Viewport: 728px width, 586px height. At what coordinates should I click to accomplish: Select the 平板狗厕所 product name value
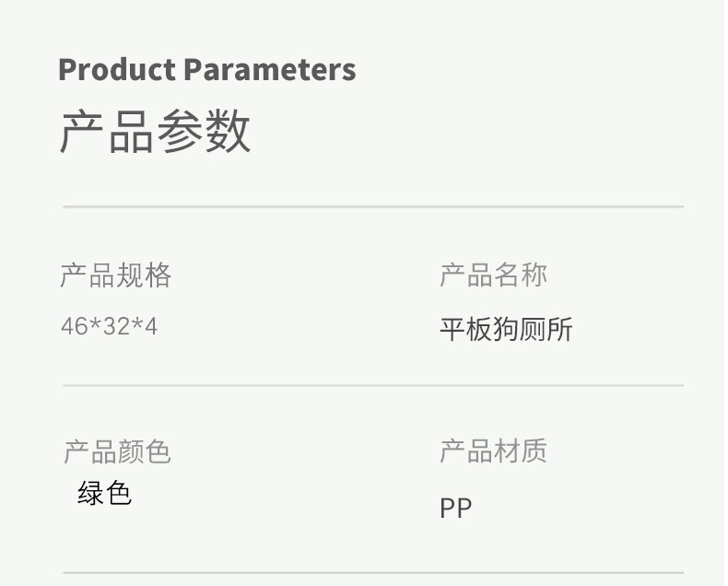pyautogui.click(x=506, y=329)
